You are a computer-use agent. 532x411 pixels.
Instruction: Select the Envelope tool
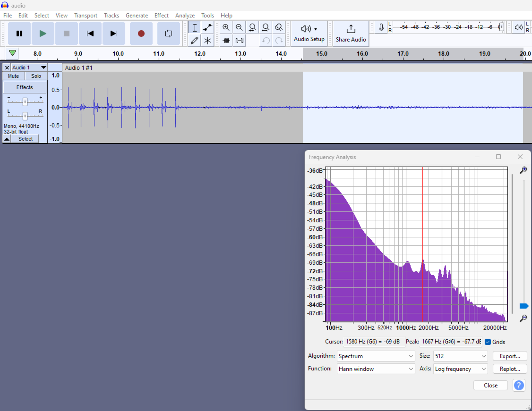[208, 28]
